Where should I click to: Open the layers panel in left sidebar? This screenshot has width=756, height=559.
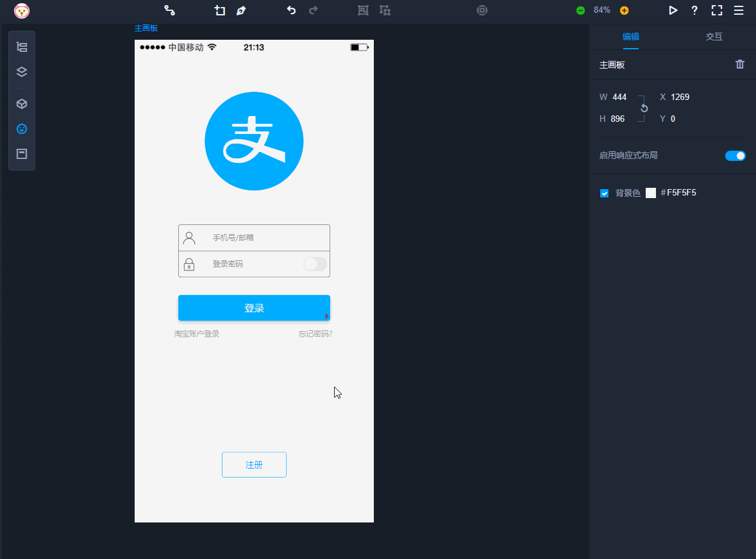click(22, 72)
